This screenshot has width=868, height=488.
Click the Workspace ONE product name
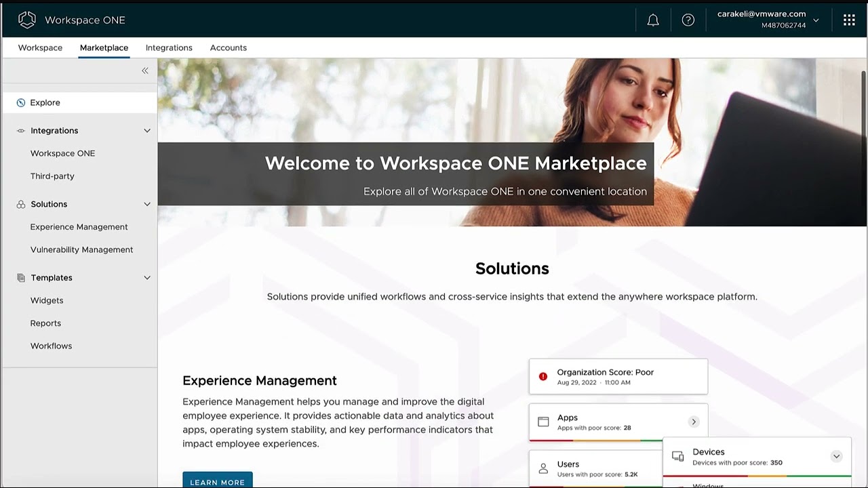(x=85, y=20)
